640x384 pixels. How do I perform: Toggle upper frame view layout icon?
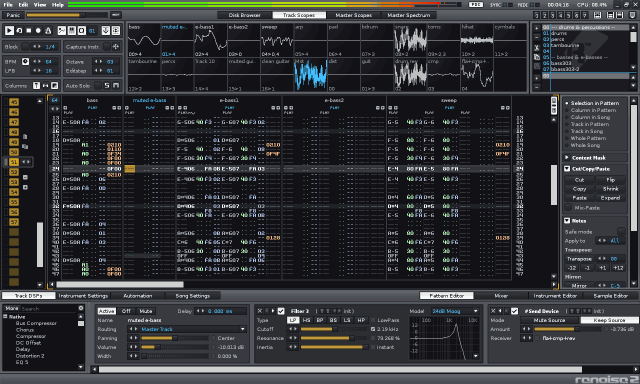pos(610,15)
